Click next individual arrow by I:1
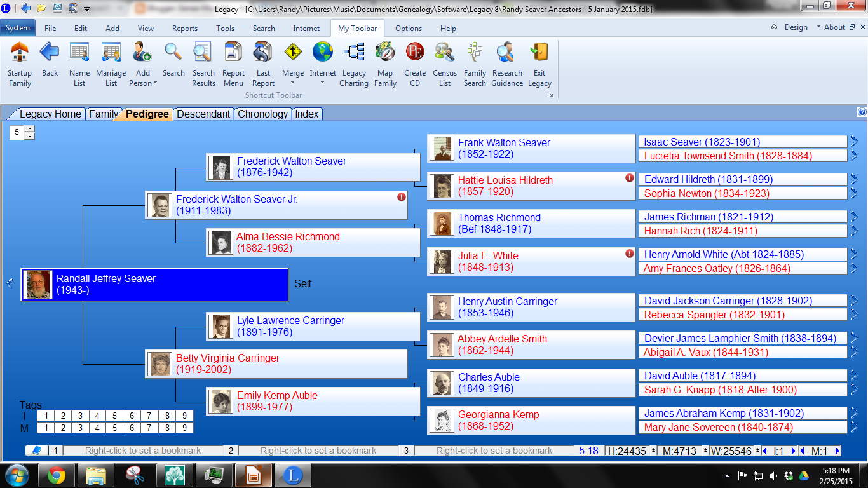The width and height of the screenshot is (868, 488). click(793, 451)
